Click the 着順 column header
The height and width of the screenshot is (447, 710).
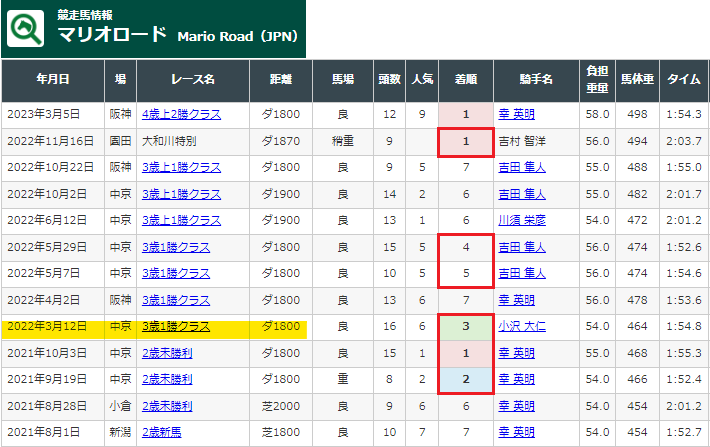pos(466,80)
